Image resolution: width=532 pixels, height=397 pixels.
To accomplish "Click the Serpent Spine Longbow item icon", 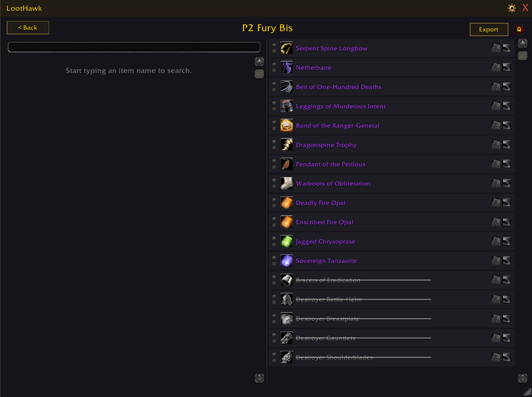I will pyautogui.click(x=287, y=48).
